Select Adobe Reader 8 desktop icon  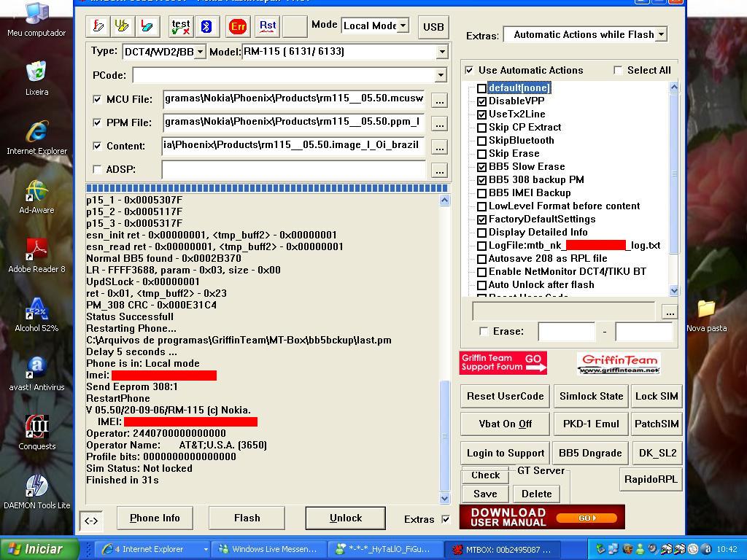(36, 256)
